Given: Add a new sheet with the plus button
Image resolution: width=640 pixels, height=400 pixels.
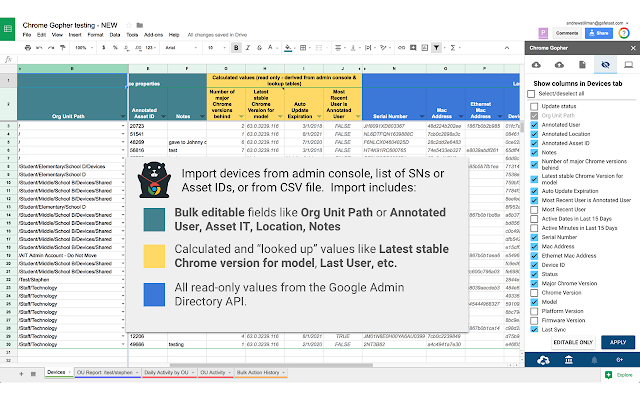Looking at the screenshot, I should [x=21, y=373].
